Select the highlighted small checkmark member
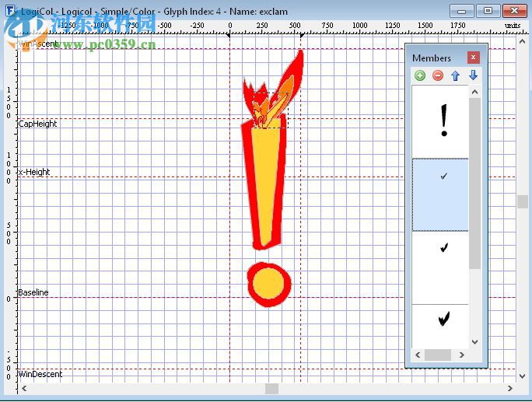The width and height of the screenshot is (532, 402). [440, 194]
